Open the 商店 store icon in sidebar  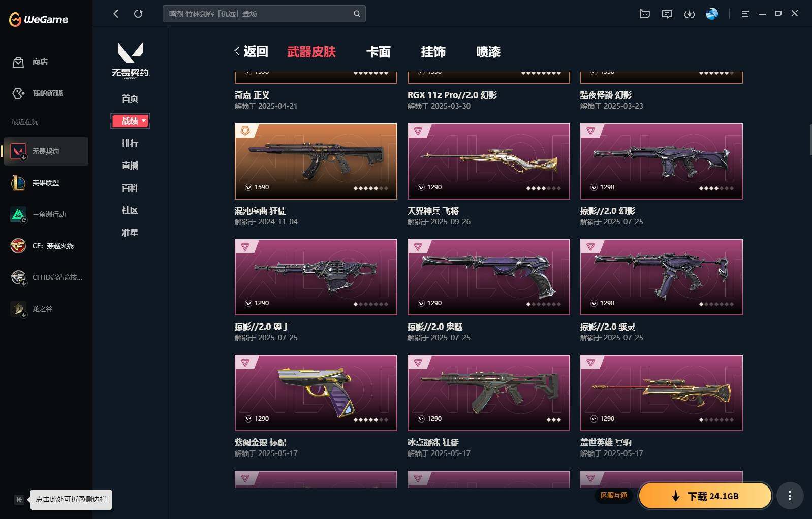[18, 62]
